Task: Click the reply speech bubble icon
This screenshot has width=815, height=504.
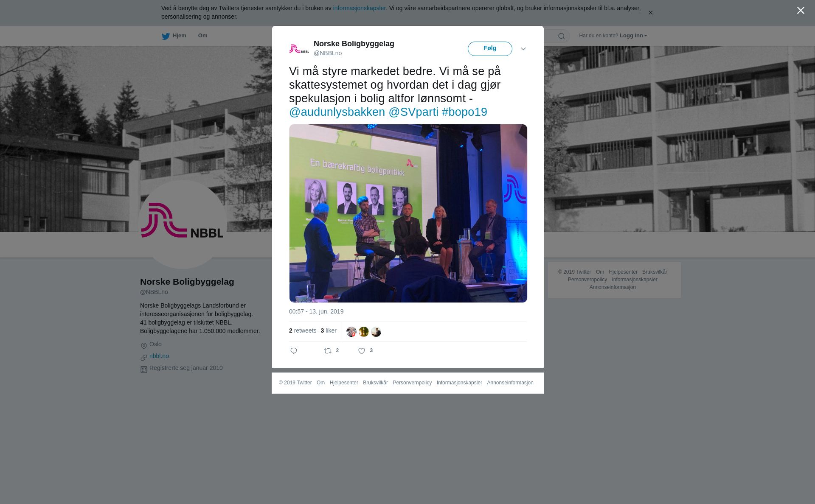Action: coord(294,351)
